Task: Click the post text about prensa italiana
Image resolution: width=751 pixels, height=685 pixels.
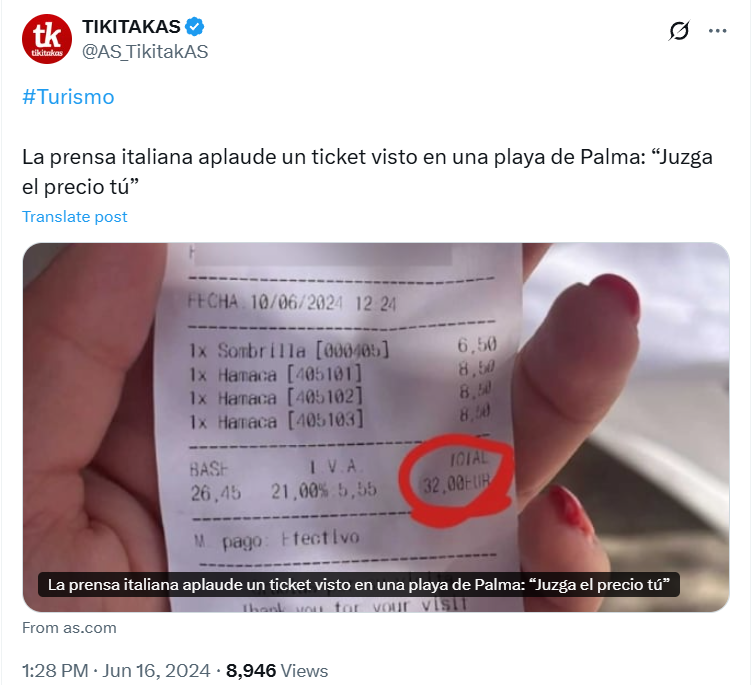Action: pos(367,171)
